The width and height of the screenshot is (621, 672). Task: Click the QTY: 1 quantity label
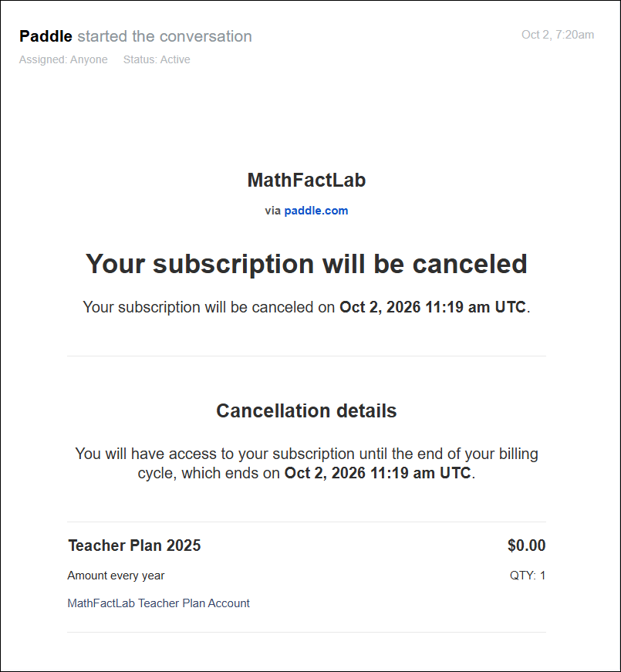click(x=528, y=576)
